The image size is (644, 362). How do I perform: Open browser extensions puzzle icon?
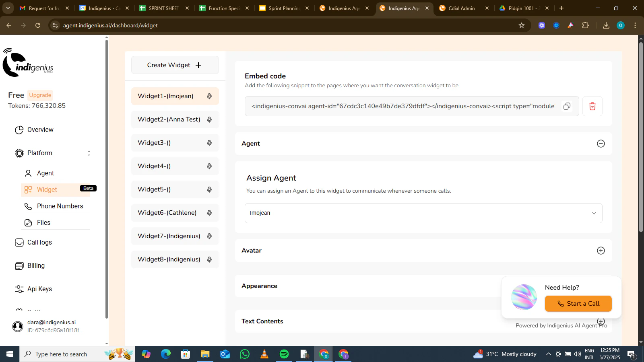pos(585,25)
